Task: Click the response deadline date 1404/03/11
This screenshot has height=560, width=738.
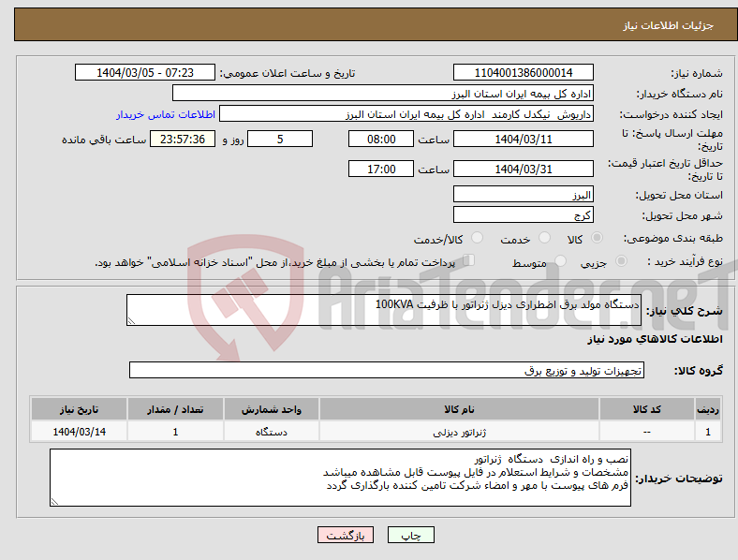Action: tap(524, 139)
